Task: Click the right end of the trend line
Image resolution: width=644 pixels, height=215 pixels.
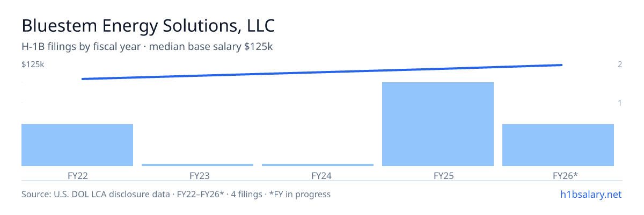Action: [x=561, y=65]
